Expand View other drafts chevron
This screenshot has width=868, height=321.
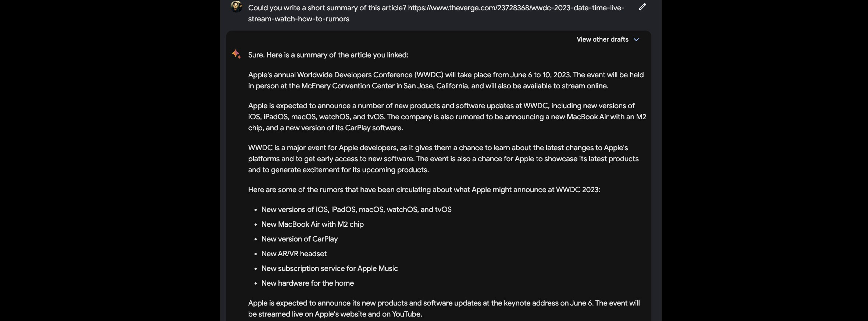pyautogui.click(x=636, y=39)
